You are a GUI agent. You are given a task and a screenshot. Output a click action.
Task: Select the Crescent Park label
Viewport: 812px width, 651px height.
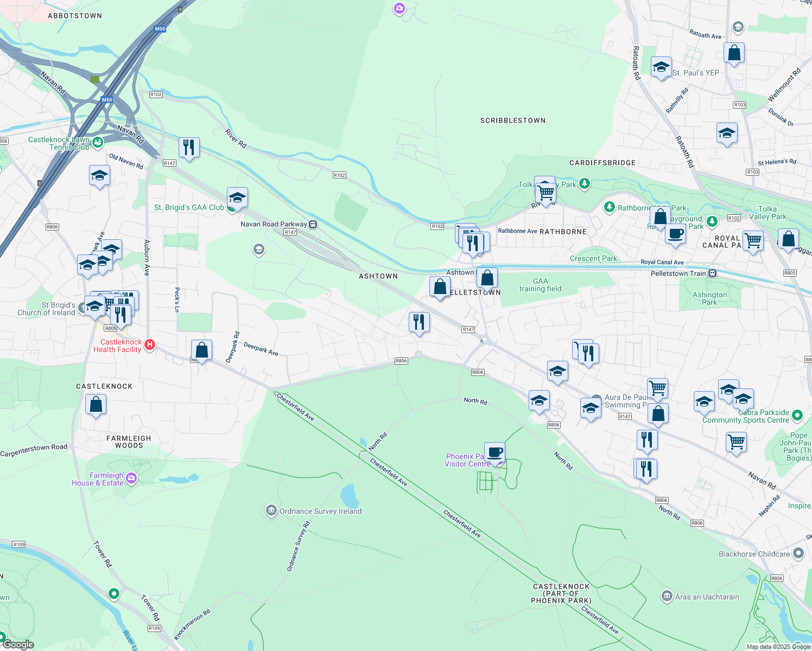(593, 258)
